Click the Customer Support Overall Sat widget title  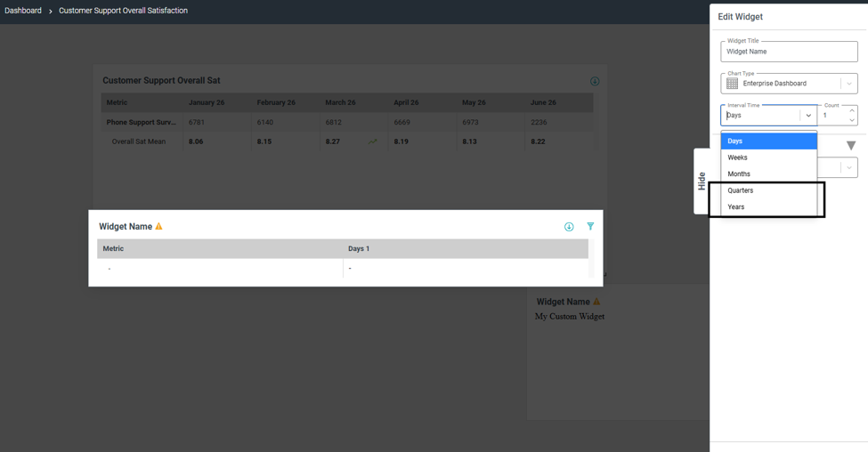162,80
